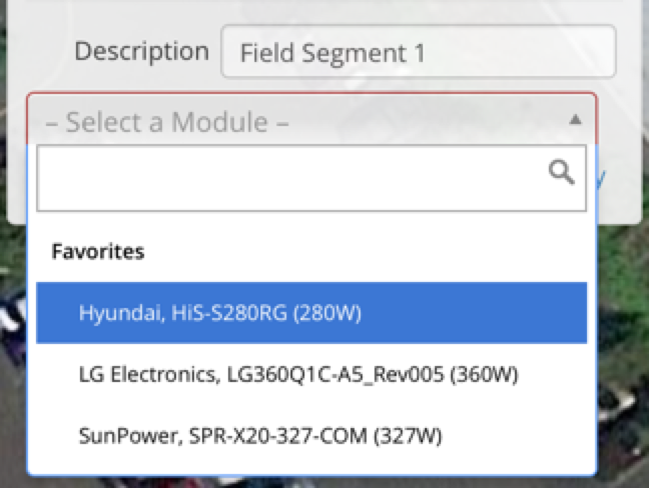Image resolution: width=649 pixels, height=488 pixels.
Task: Click the satellite map left of the dropdown
Action: point(12,352)
